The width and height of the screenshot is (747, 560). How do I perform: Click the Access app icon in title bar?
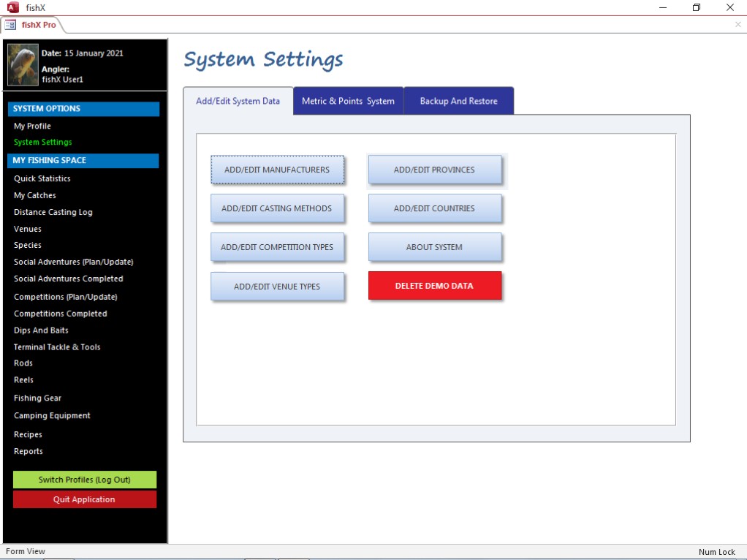coord(12,7)
